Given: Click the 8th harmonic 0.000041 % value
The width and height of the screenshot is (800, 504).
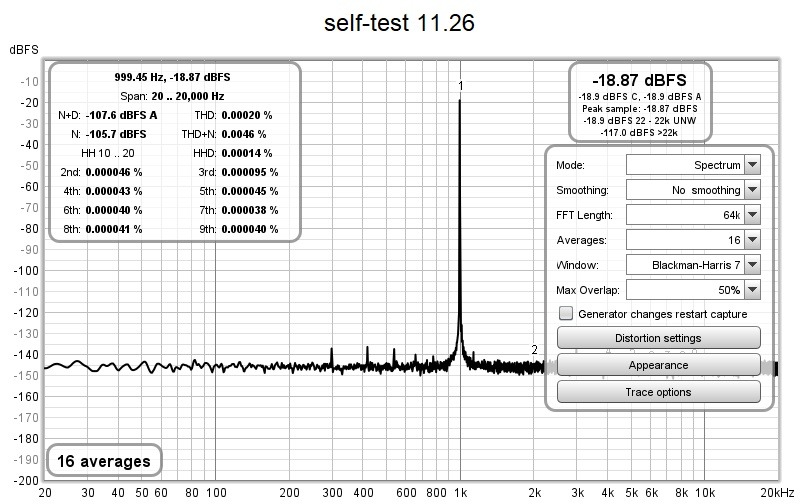Looking at the screenshot, I should [114, 229].
